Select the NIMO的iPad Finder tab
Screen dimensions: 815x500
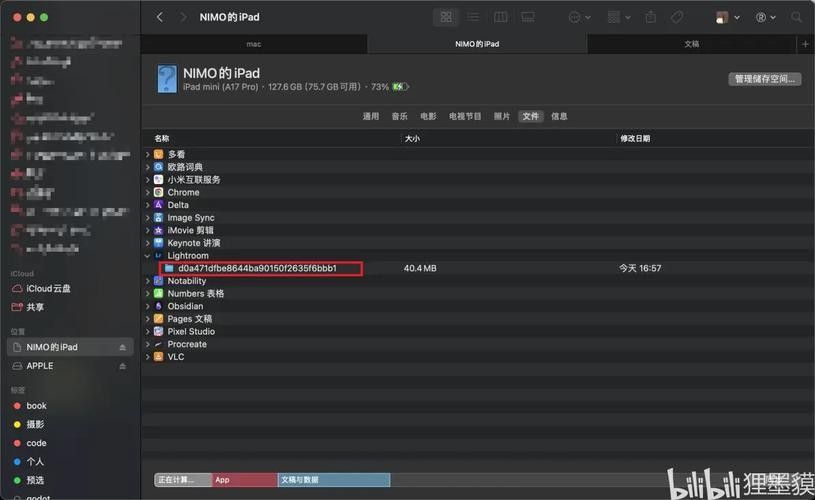coord(477,44)
